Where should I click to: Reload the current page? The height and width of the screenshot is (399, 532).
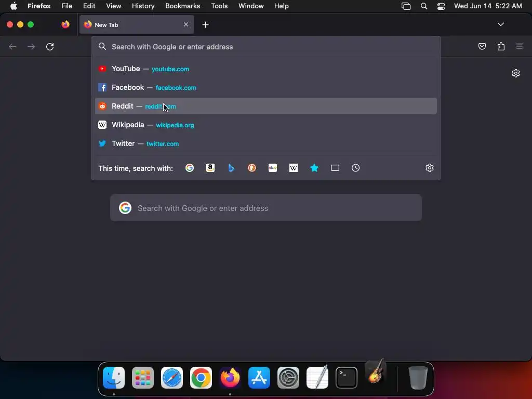click(x=50, y=46)
